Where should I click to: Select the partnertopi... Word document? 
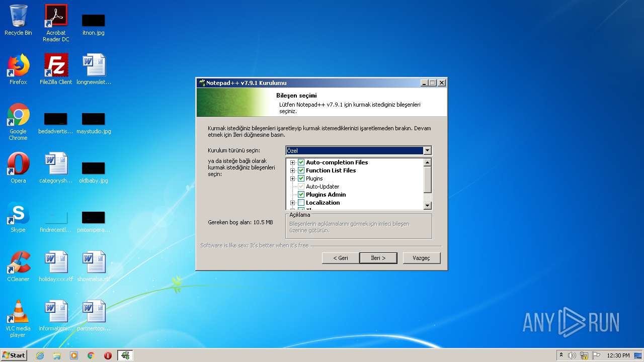click(x=94, y=316)
